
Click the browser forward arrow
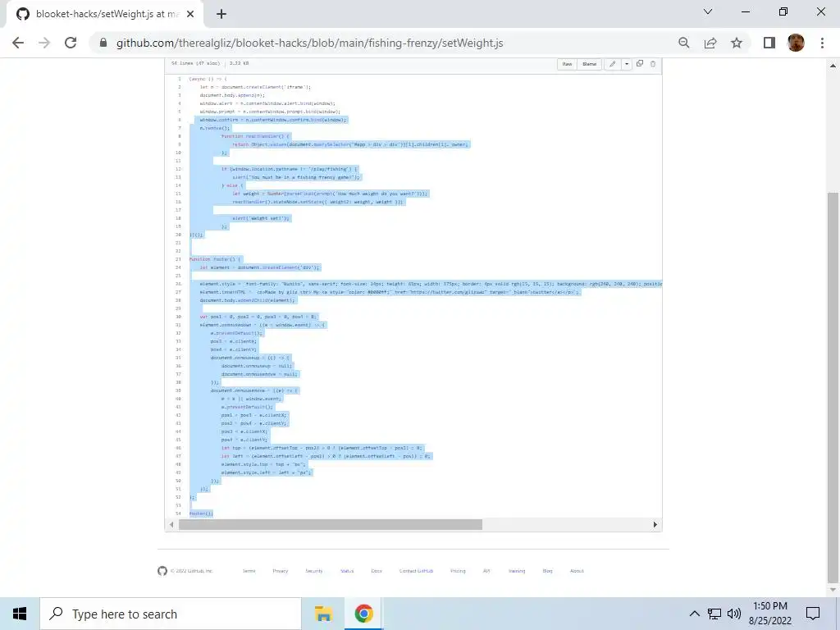click(x=44, y=43)
